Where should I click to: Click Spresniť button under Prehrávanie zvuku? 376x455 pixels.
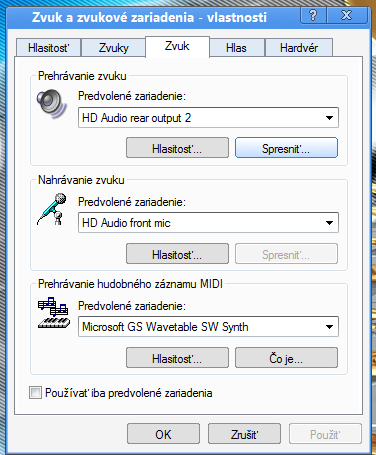[x=286, y=148]
